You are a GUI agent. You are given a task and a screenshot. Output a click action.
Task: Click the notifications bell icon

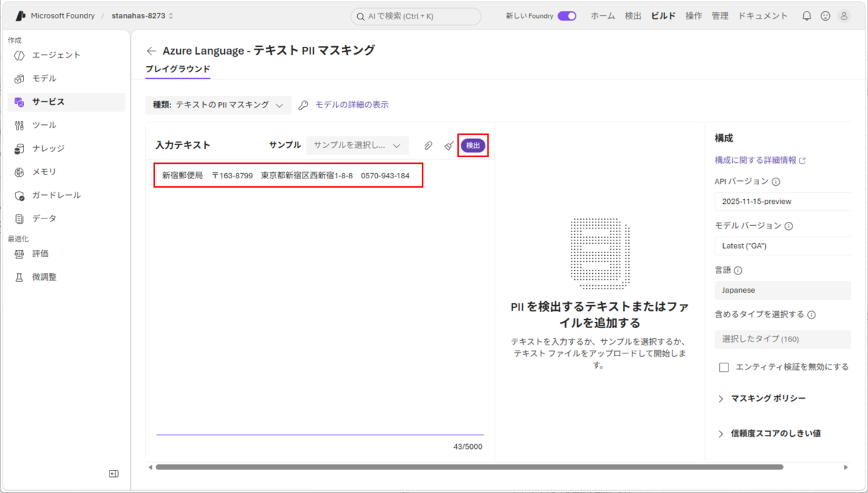tap(807, 16)
